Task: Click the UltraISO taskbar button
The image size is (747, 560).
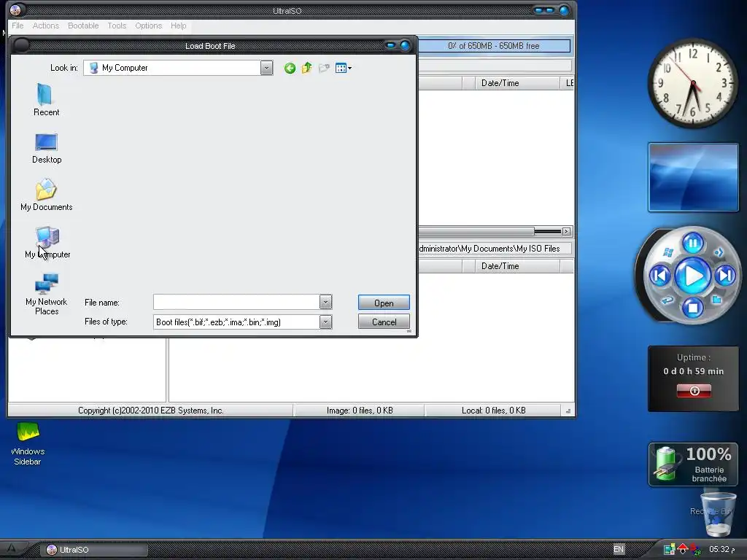Action: 96,550
